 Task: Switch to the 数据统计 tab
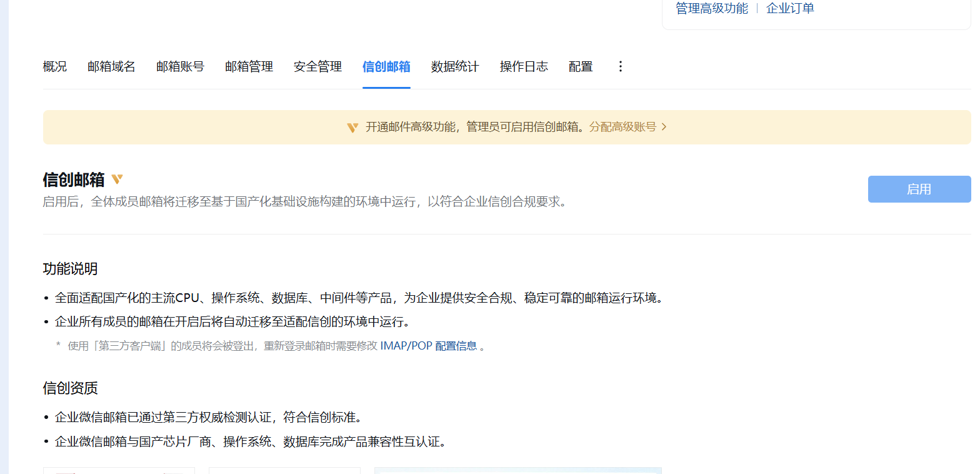pos(455,66)
